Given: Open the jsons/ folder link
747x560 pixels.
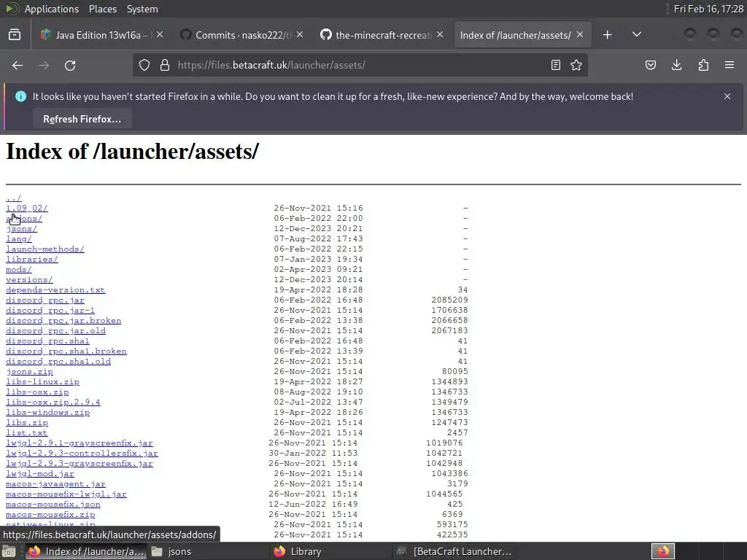Looking at the screenshot, I should (21, 228).
